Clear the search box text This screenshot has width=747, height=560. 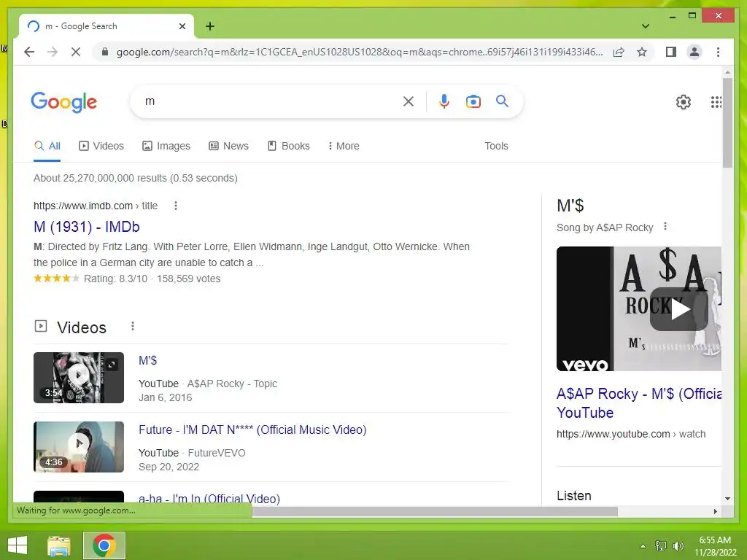[x=409, y=101]
